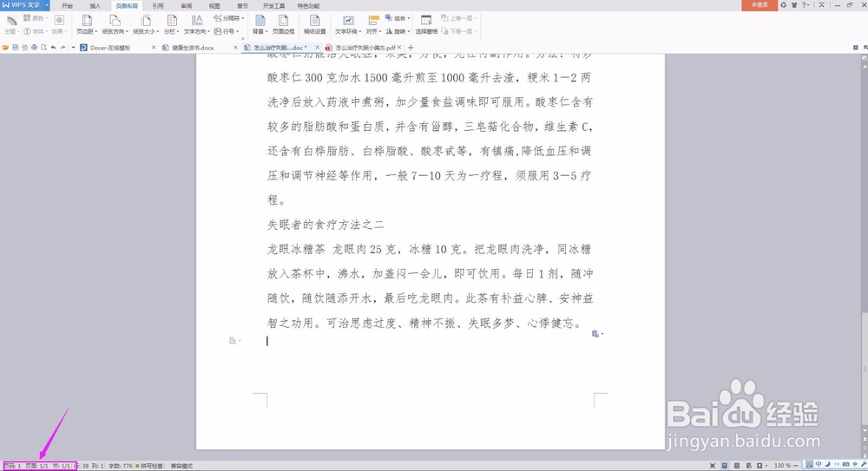Switch to the 引用 ribbon tab
868x471 pixels.
158,5
